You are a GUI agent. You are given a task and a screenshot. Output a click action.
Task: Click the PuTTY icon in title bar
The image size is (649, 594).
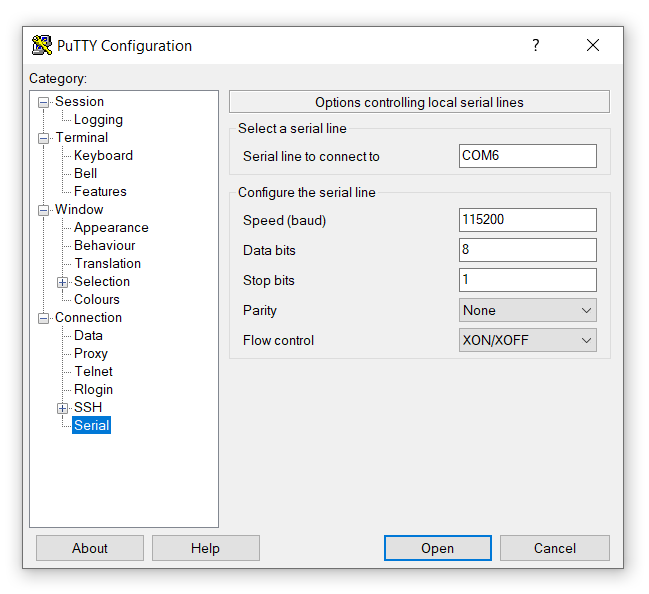point(42,45)
